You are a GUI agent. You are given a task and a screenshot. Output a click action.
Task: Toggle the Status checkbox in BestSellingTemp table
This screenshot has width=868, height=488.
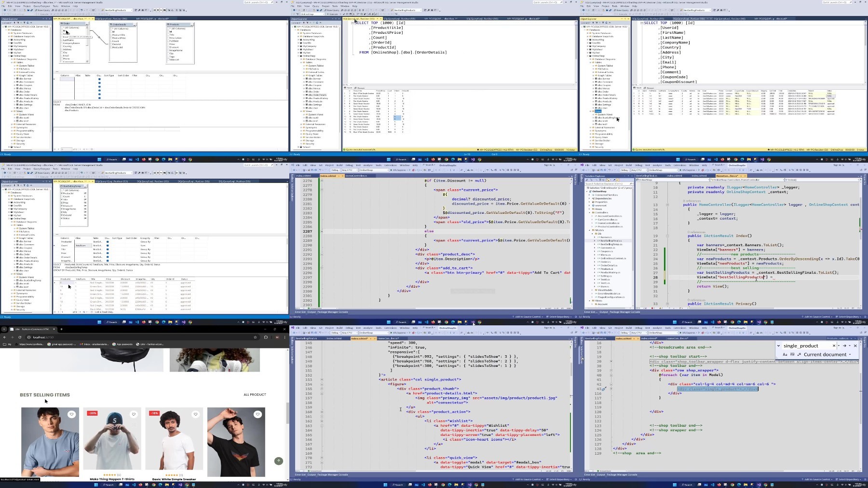point(62,218)
